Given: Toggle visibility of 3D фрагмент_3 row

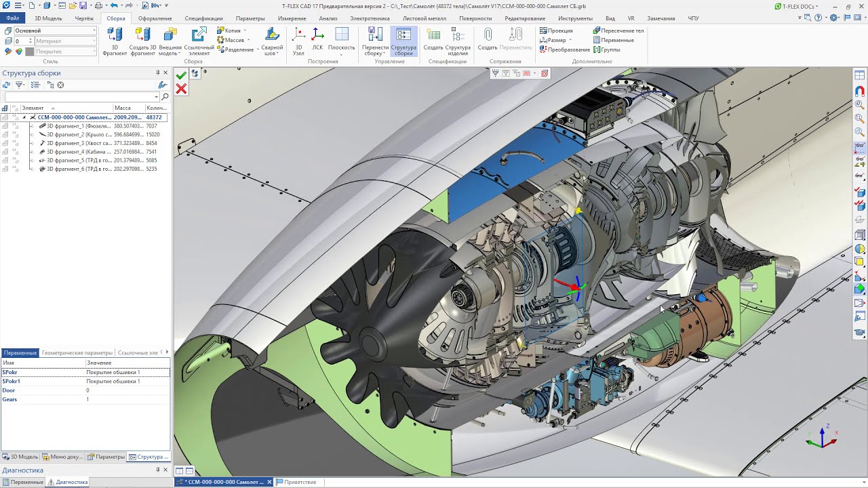Looking at the screenshot, I should 5,143.
